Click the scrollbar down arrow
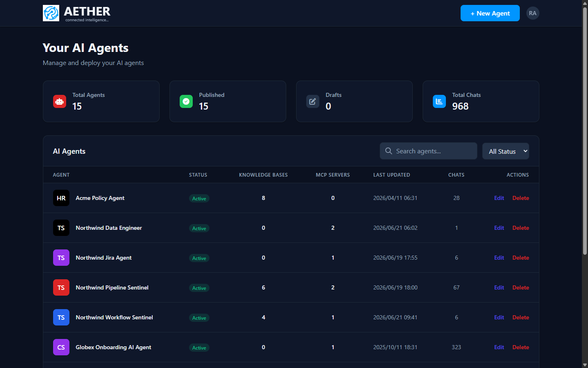This screenshot has width=588, height=368. [585, 365]
